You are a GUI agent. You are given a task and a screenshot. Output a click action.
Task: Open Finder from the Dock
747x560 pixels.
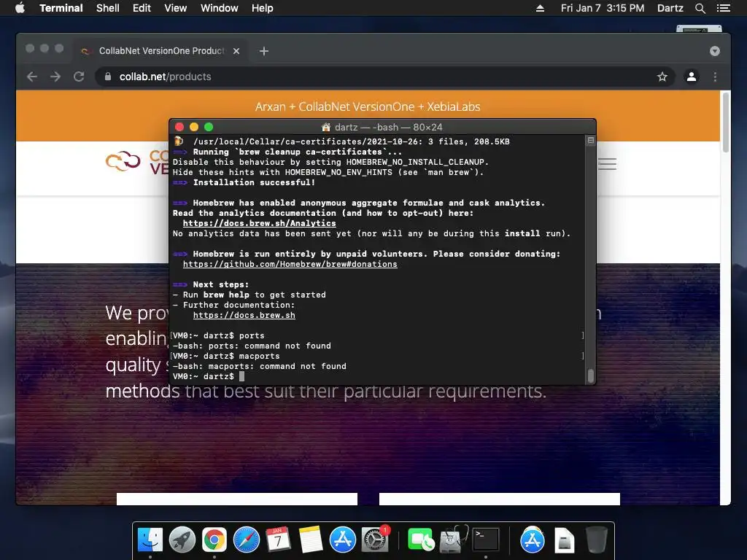tap(150, 540)
